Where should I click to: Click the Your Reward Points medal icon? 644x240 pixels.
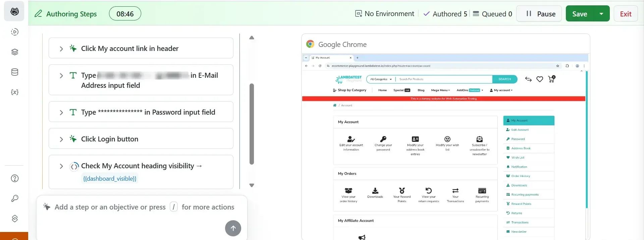[402, 191]
